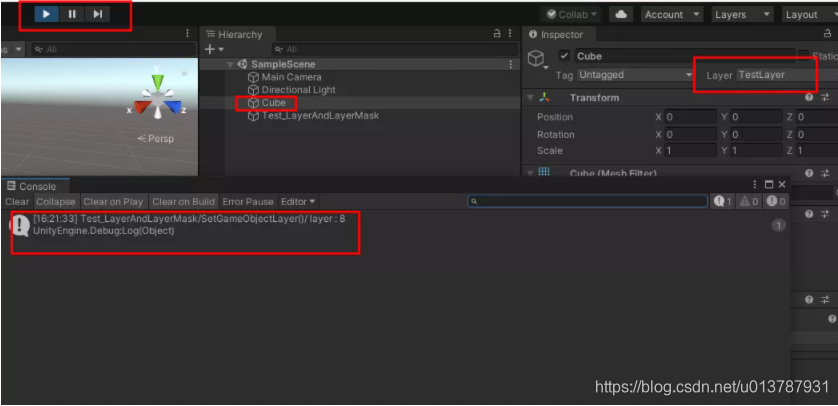838x406 pixels.
Task: Click the Pause button in the top toolbar
Action: tap(72, 14)
